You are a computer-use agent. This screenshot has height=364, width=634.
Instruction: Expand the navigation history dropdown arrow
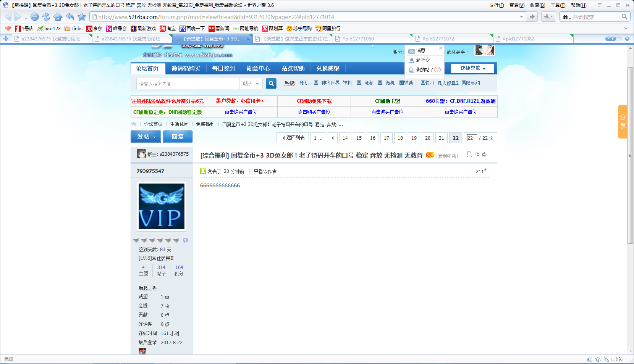26,18
